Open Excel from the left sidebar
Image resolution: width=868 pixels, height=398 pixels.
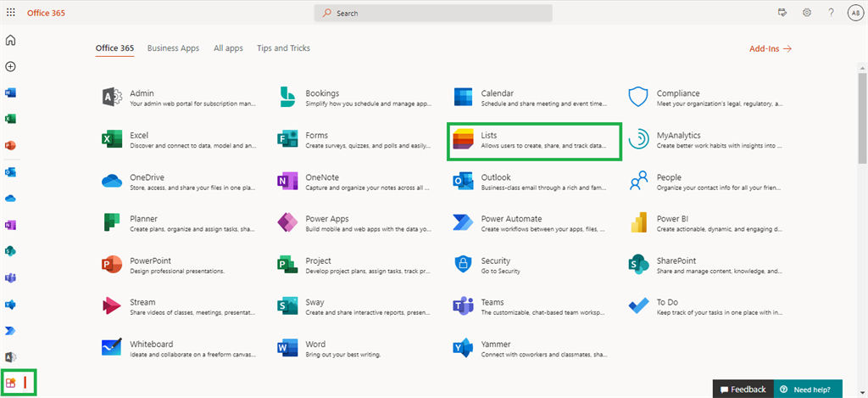click(x=10, y=119)
